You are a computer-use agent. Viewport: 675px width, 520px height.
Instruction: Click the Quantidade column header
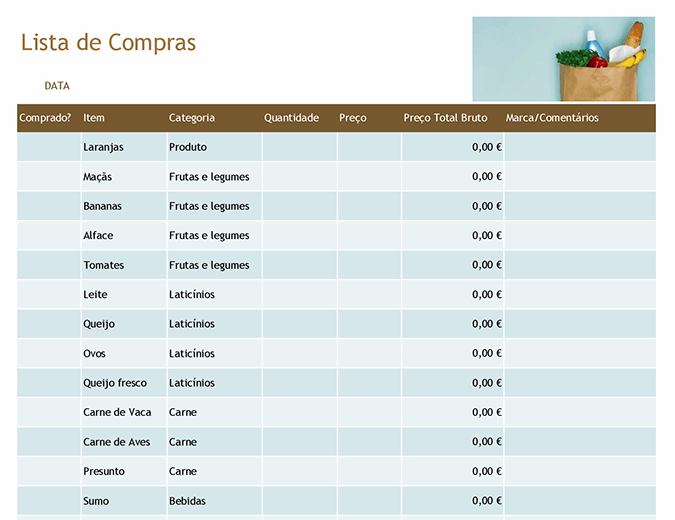tap(291, 118)
